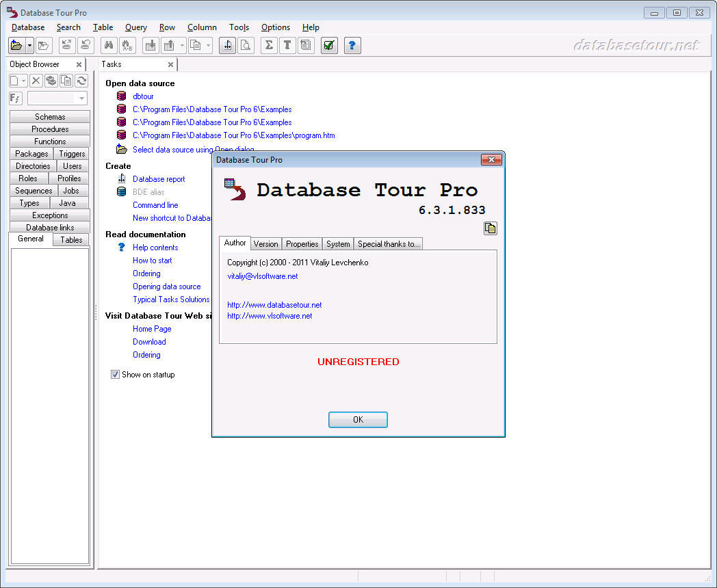
Task: Open the http://www.databasetour.net link
Action: (274, 305)
